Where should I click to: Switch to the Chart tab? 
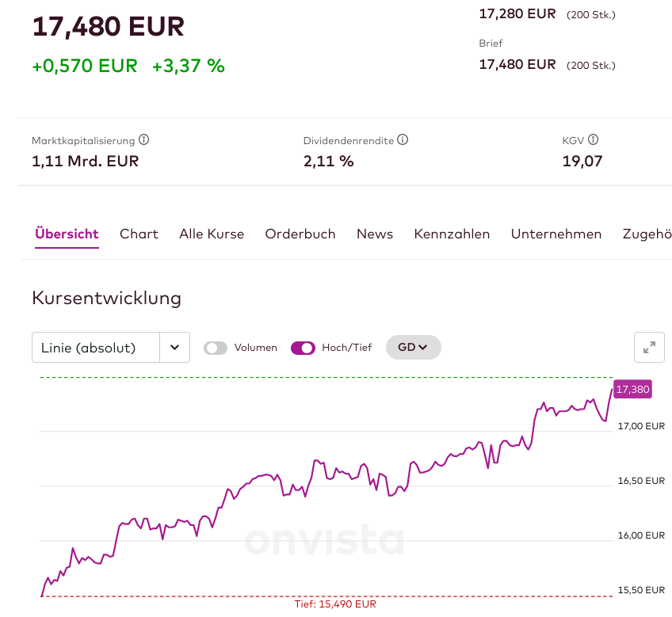[139, 234]
